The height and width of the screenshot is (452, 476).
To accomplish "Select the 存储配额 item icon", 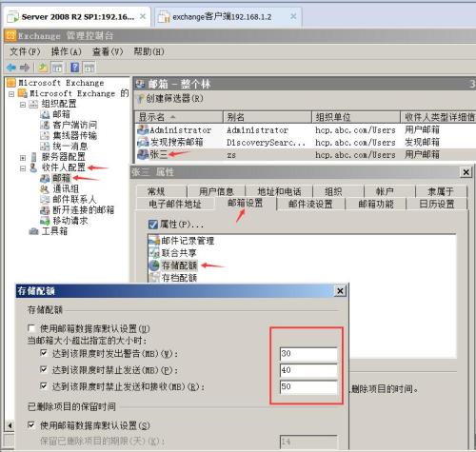I will [x=154, y=265].
